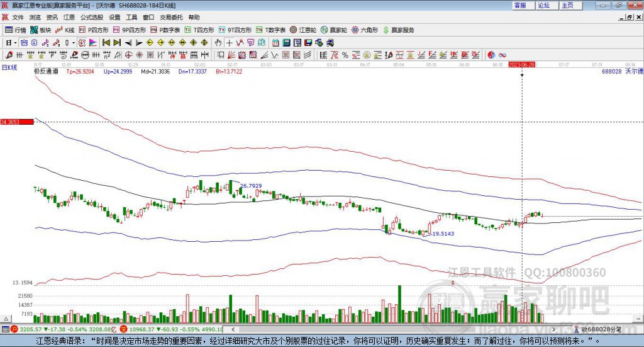Click the Up=24.2999 indicator value
The height and width of the screenshot is (347, 644).
point(118,71)
